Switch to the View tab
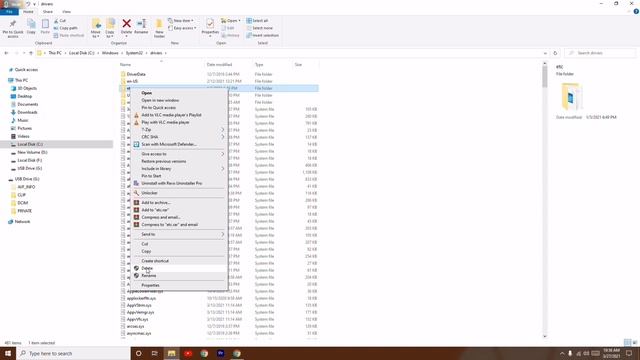Screen dimensions: 640x360 [67, 12]
